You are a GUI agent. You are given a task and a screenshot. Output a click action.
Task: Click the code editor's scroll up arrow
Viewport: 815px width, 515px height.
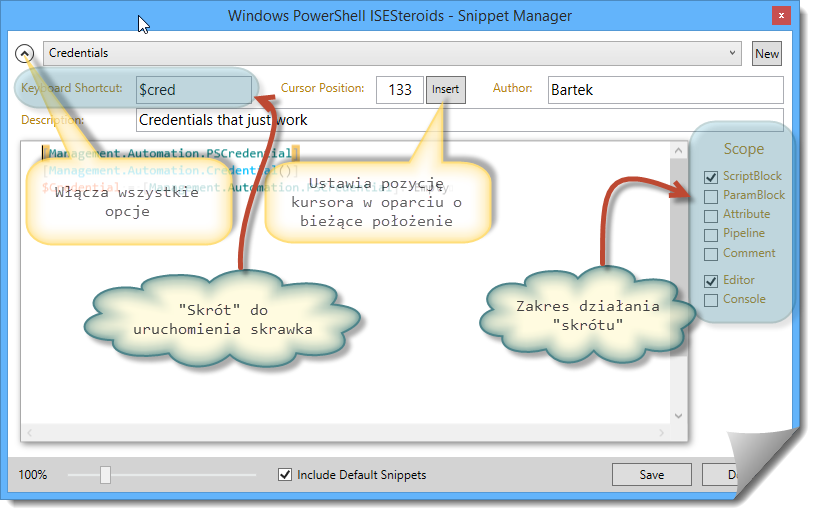[x=677, y=150]
